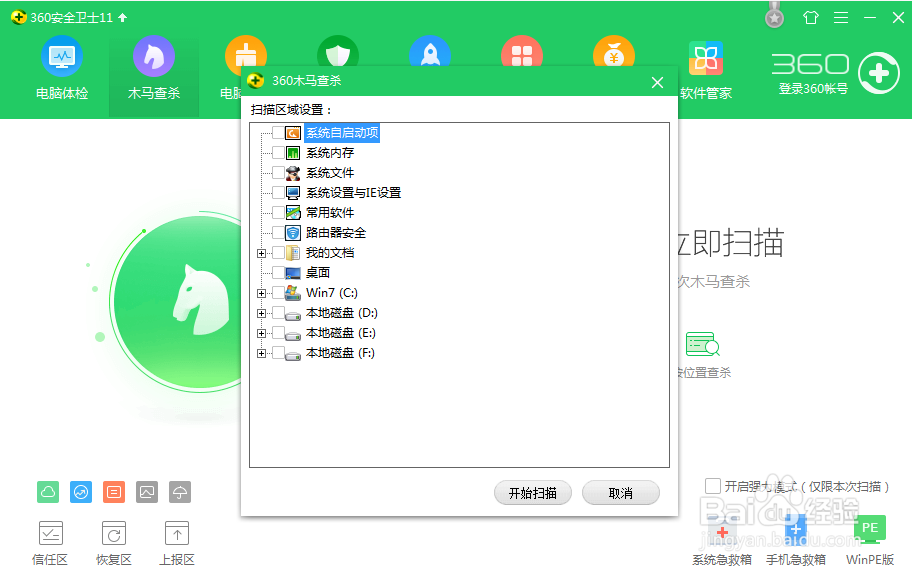Select the 常用软件 row label
912x571 pixels.
(330, 212)
